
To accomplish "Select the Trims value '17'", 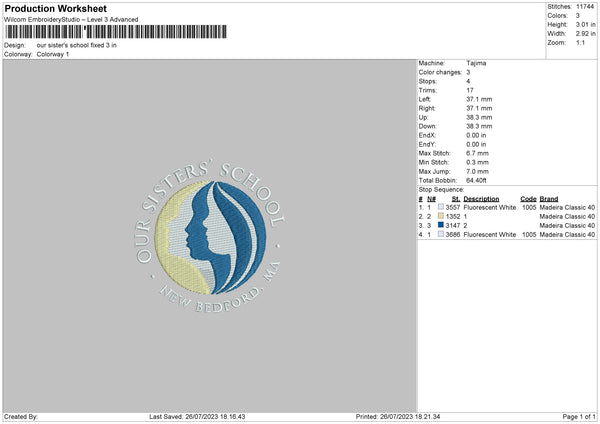I will 470,90.
